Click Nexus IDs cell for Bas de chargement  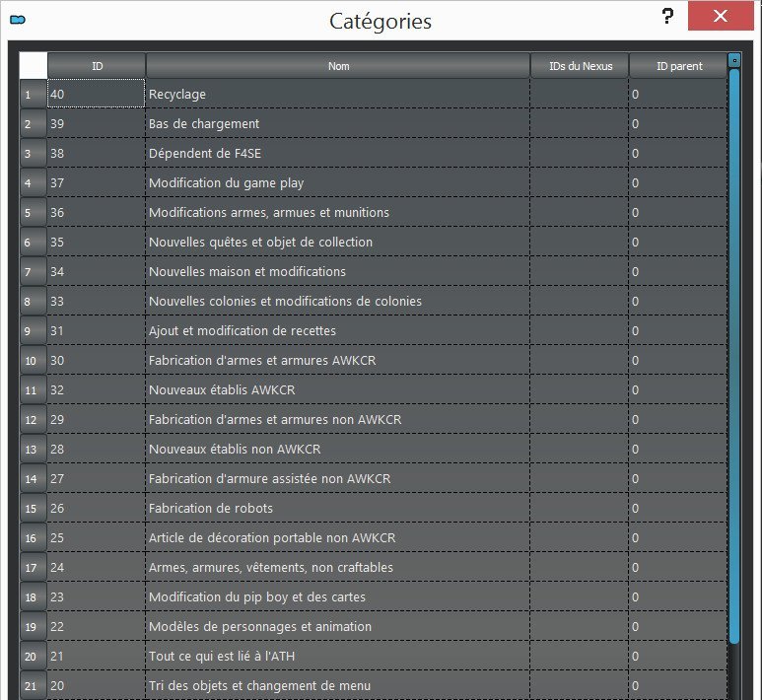580,124
